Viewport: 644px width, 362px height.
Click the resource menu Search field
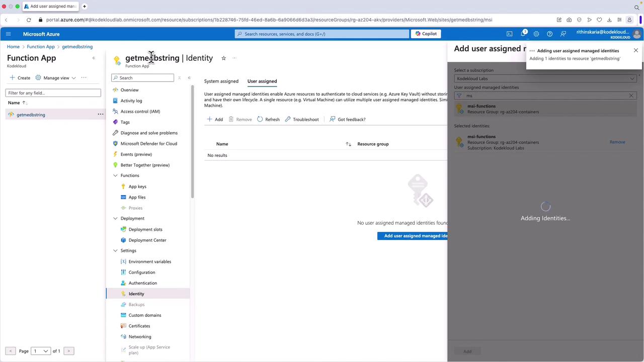click(143, 78)
